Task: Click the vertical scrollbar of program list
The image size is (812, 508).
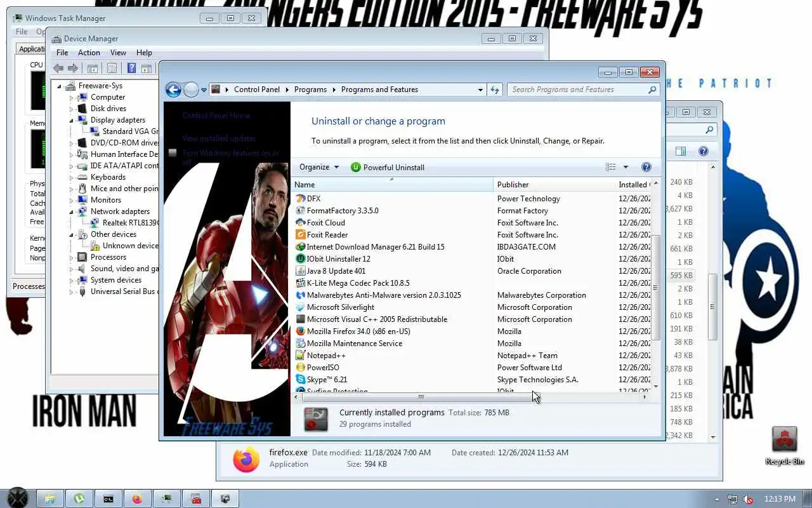Action: (x=655, y=287)
